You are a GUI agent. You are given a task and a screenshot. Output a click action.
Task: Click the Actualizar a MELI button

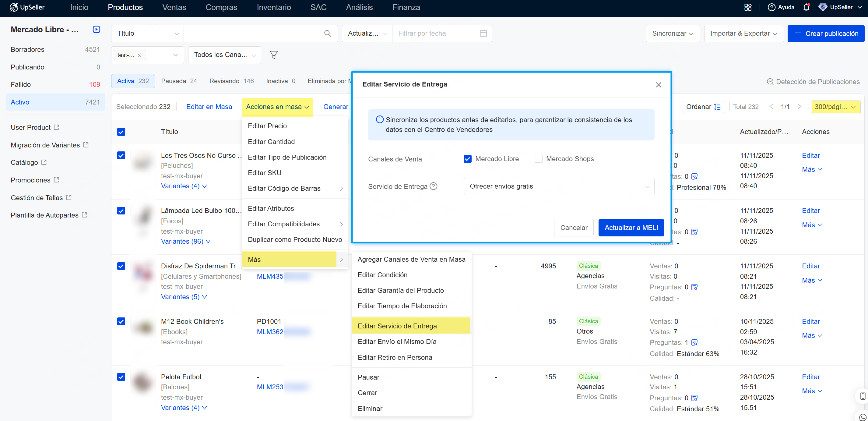coord(631,228)
